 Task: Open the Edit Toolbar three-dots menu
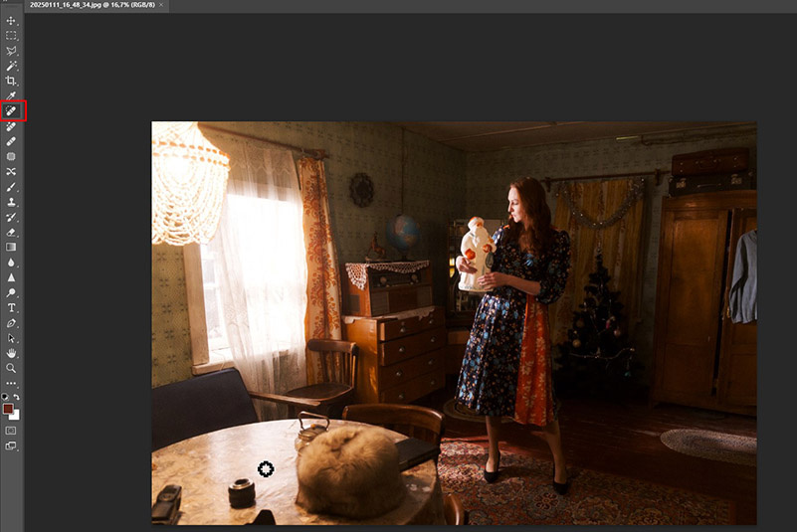[11, 383]
